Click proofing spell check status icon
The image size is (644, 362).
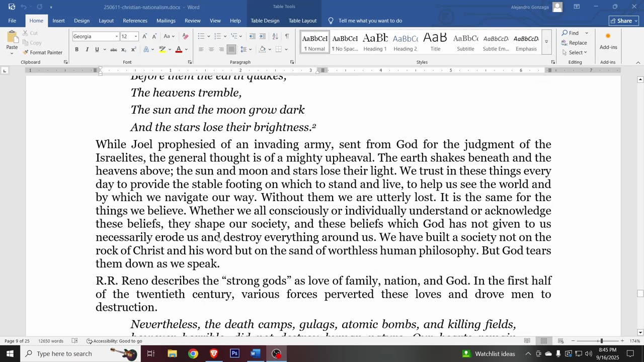tap(74, 341)
